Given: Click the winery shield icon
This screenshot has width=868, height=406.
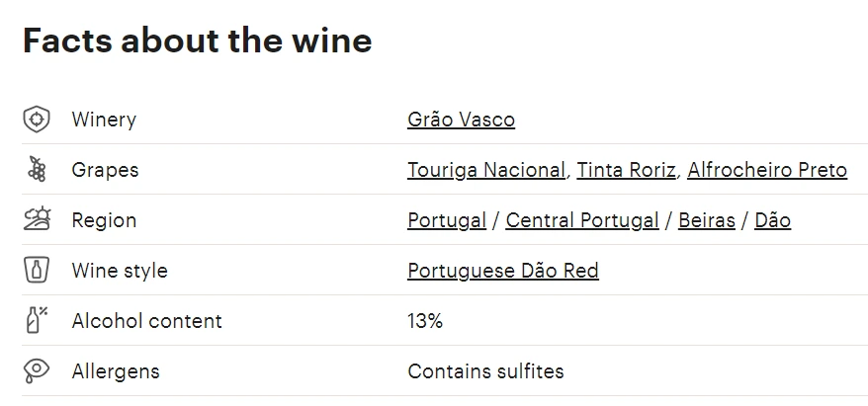Looking at the screenshot, I should [36, 120].
